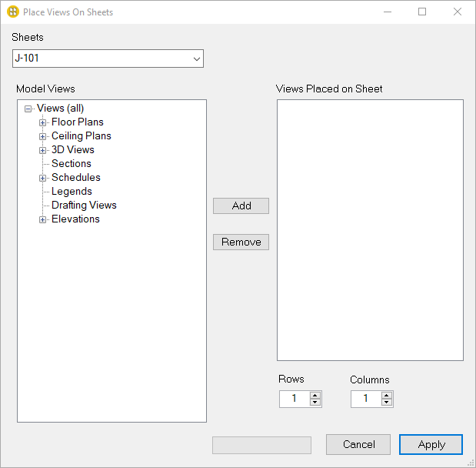Increase the Columns value
The image size is (476, 468).
(x=387, y=395)
